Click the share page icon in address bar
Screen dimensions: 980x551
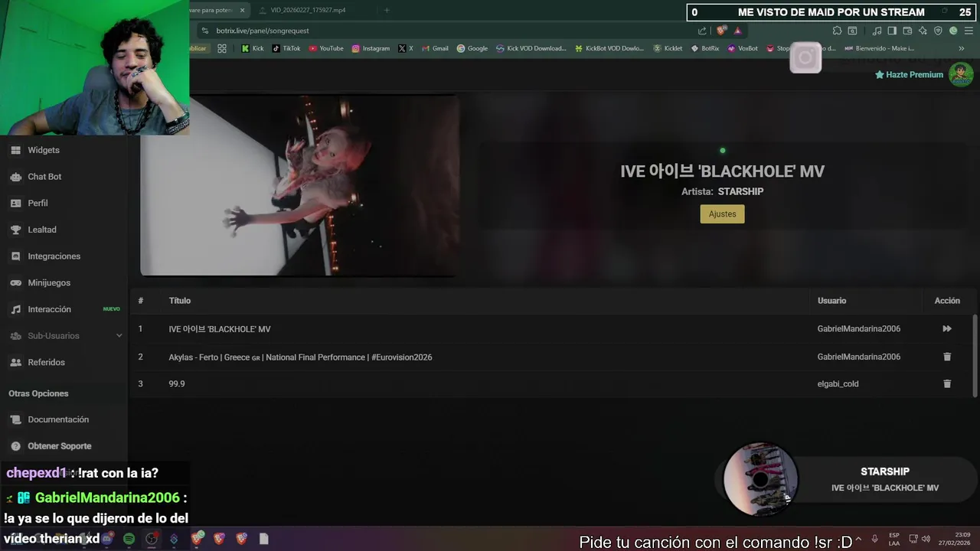(x=702, y=31)
